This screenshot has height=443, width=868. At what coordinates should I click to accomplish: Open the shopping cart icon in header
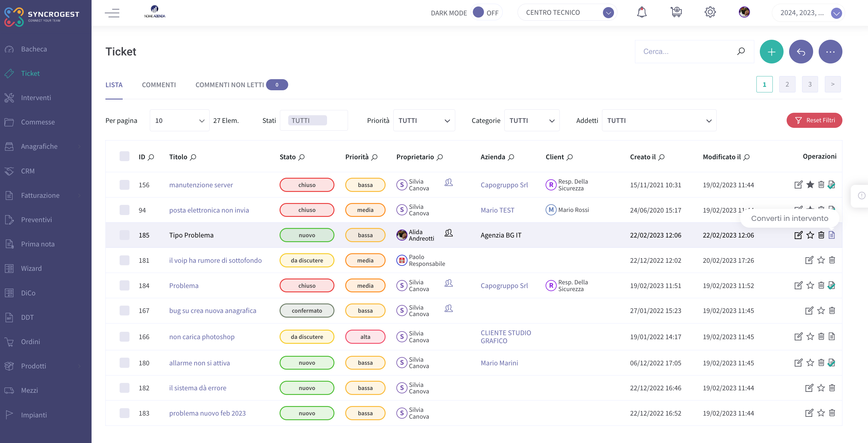coord(676,12)
